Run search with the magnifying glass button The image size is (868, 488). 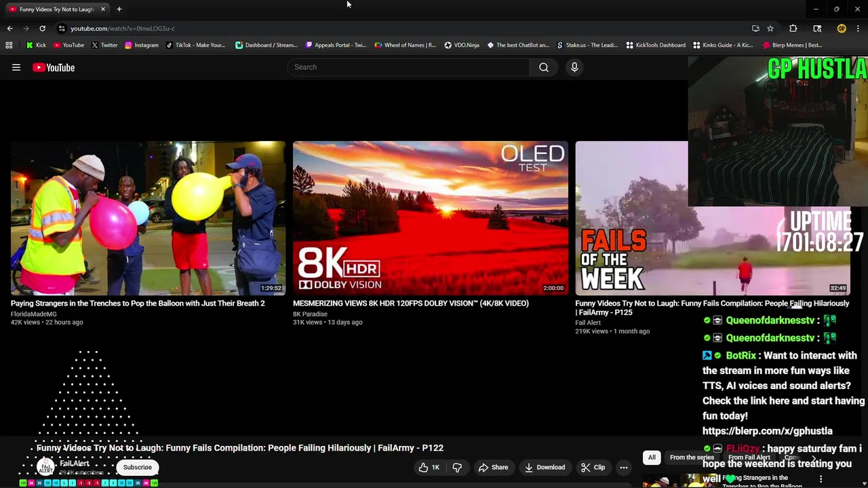[544, 67]
